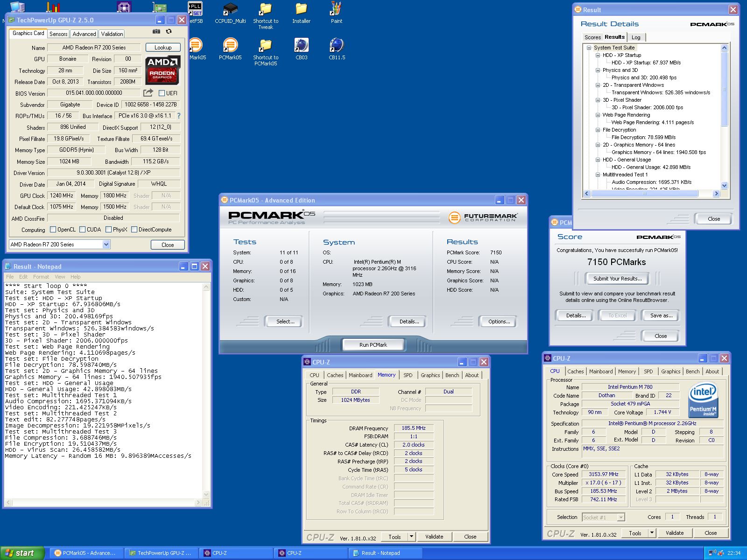Click the GPU-Z refresh icon

[x=169, y=32]
